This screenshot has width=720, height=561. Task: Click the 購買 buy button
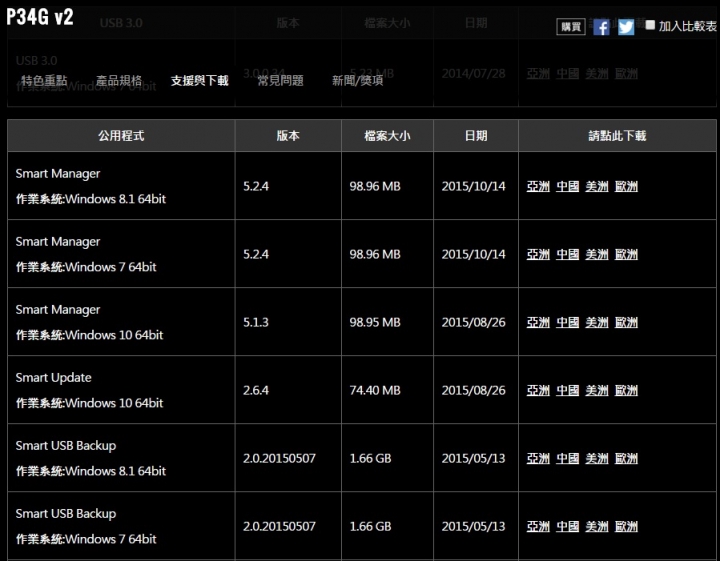pyautogui.click(x=571, y=27)
